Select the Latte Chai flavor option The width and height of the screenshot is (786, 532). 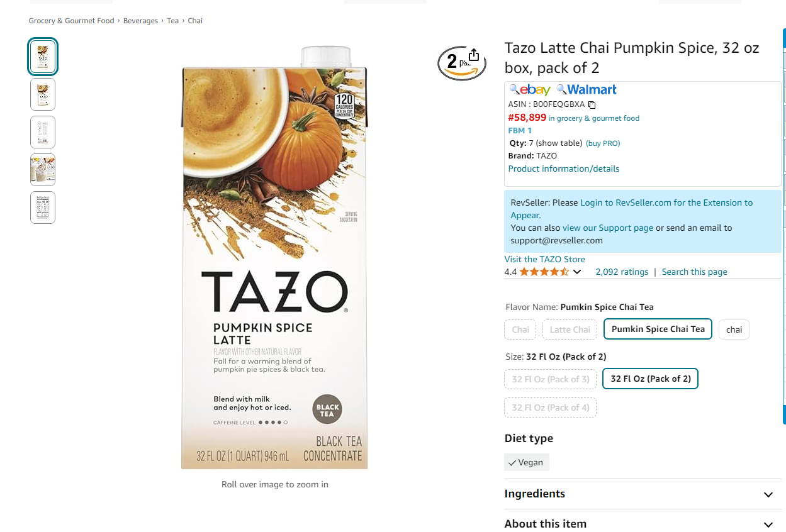570,330
